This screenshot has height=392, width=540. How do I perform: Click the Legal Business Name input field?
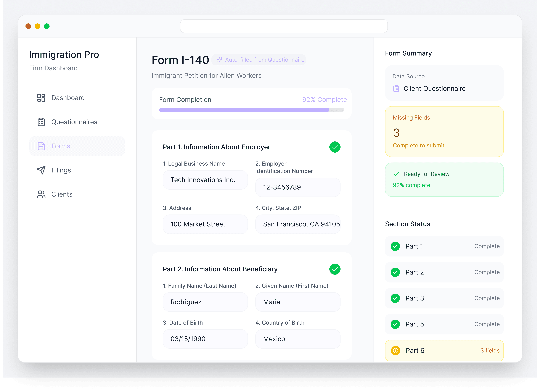pyautogui.click(x=205, y=180)
